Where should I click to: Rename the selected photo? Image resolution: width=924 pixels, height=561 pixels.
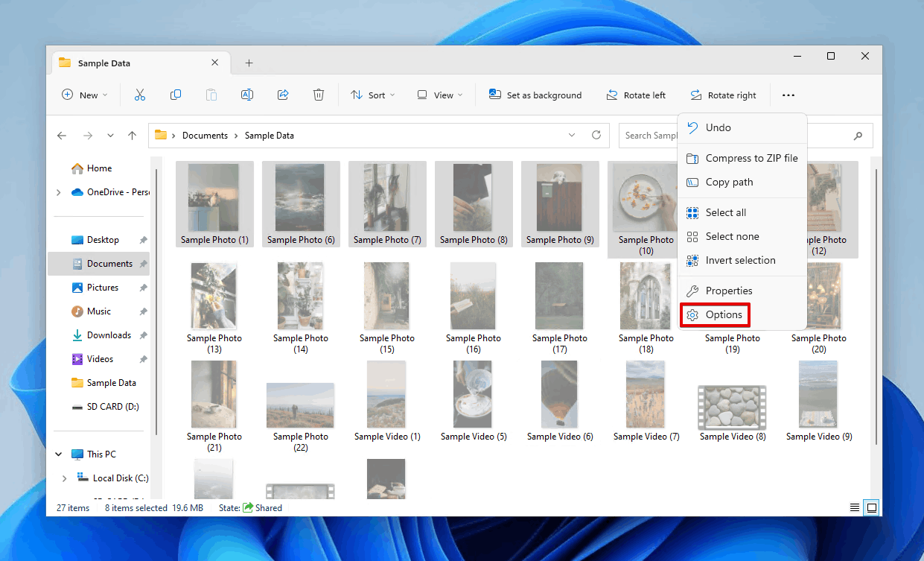tap(247, 95)
